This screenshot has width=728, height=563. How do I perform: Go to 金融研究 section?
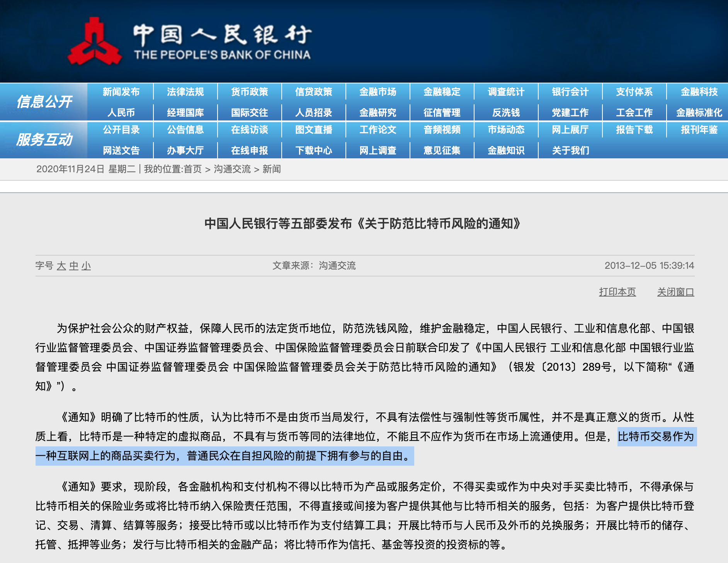378,113
